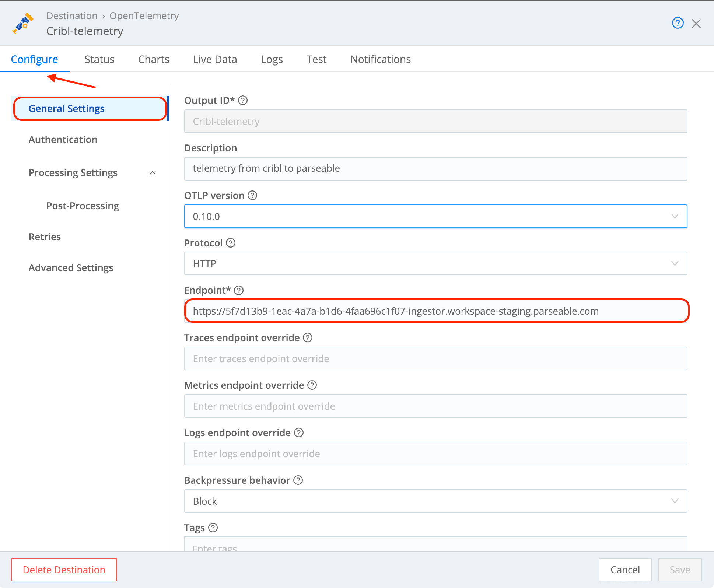Click the OpenTelemetry destination logo
This screenshot has width=714, height=588.
(x=23, y=23)
